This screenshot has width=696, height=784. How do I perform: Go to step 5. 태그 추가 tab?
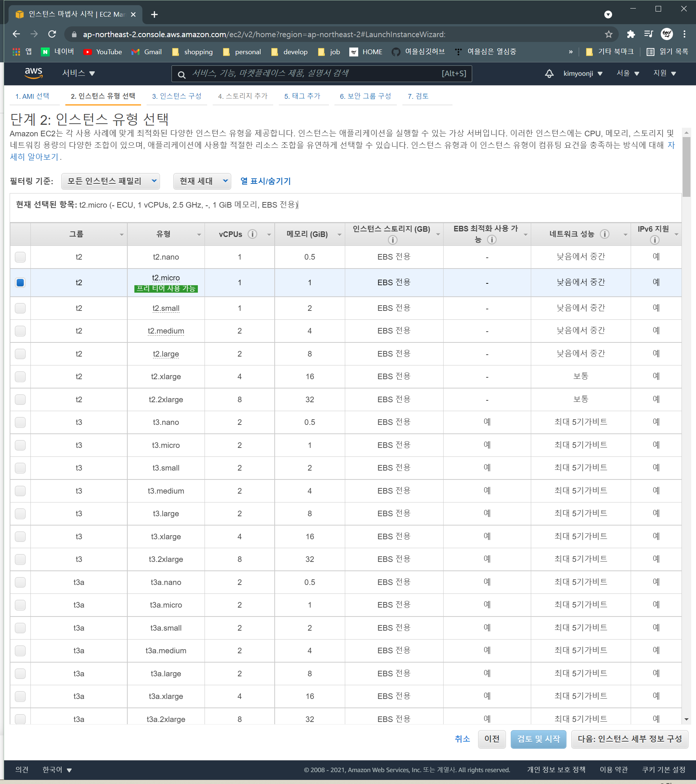pos(302,96)
